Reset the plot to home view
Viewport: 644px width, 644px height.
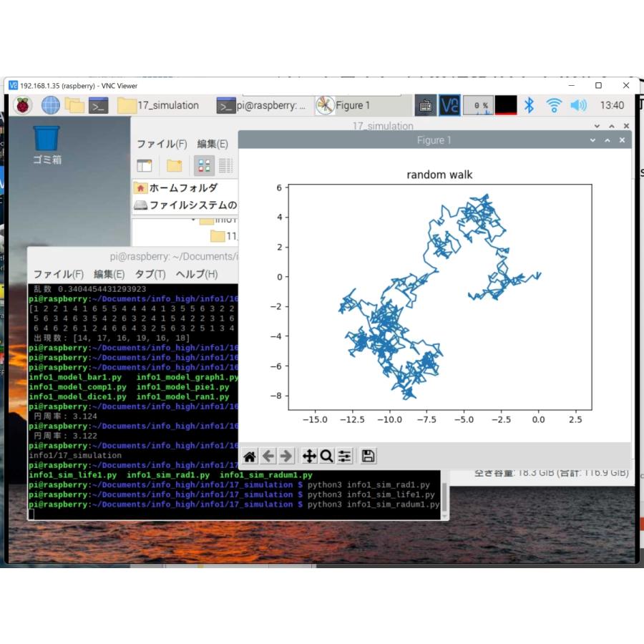(x=250, y=456)
